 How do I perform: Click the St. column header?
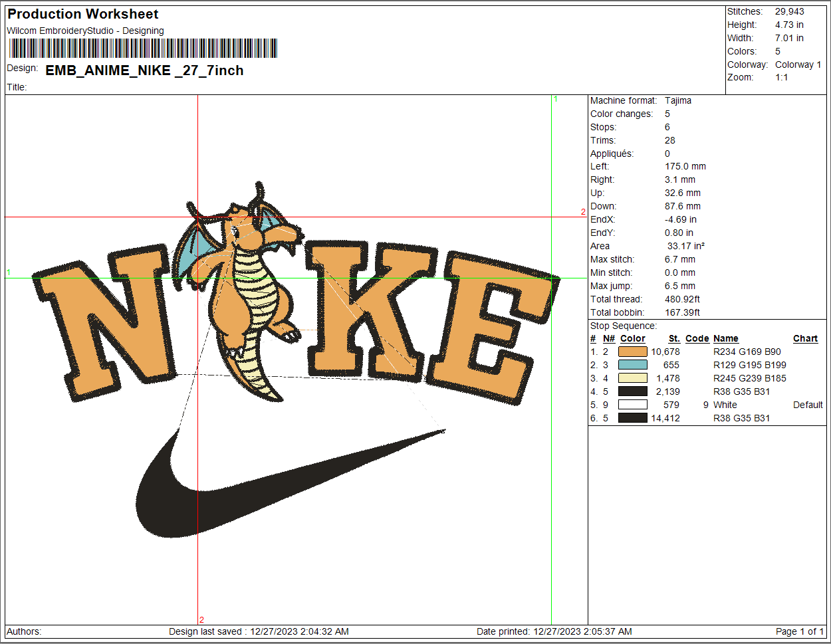point(673,338)
